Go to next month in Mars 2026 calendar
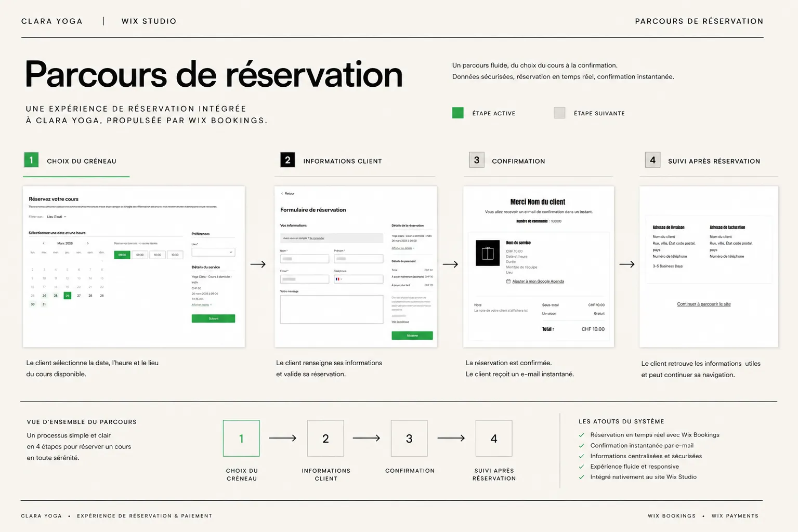 click(87, 243)
